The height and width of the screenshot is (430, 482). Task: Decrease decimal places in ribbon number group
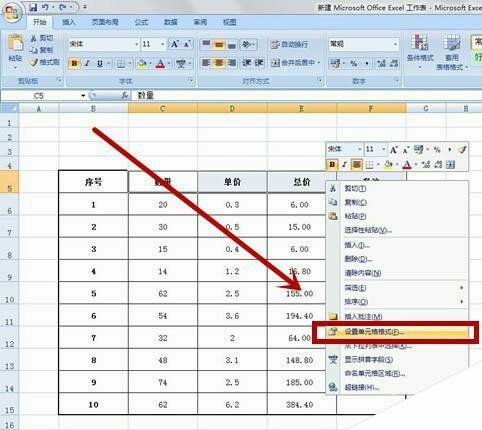pos(394,63)
